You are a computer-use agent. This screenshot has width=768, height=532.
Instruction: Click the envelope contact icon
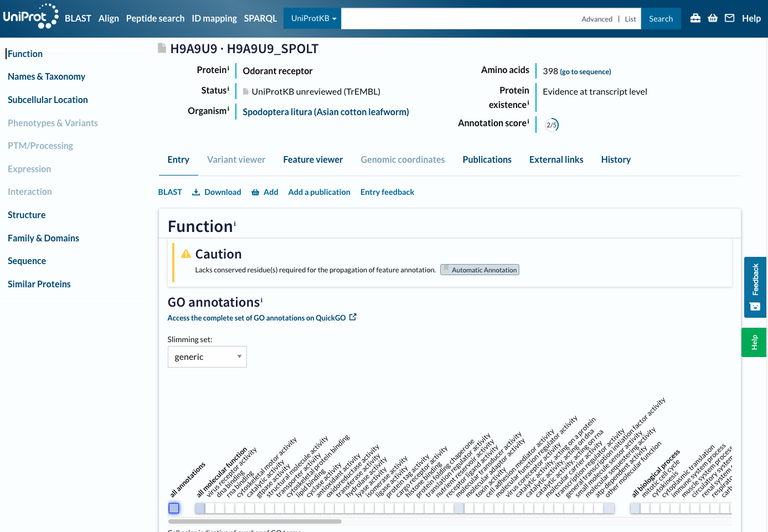[730, 18]
